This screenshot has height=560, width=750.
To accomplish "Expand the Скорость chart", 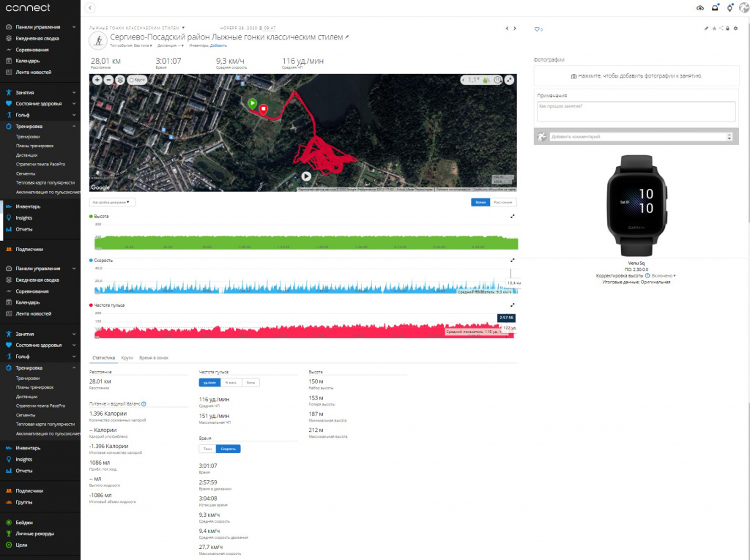I will (x=512, y=260).
